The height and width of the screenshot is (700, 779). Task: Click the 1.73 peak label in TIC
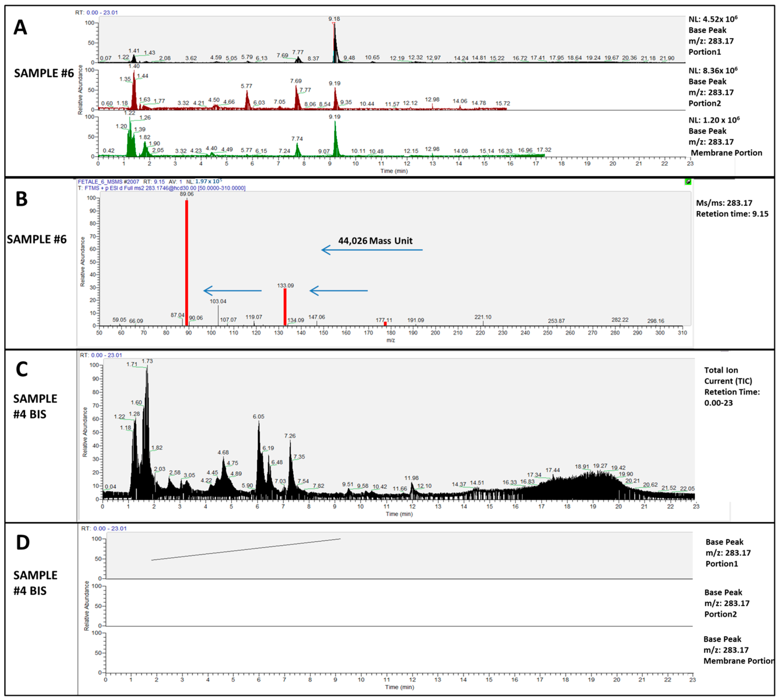tap(147, 361)
